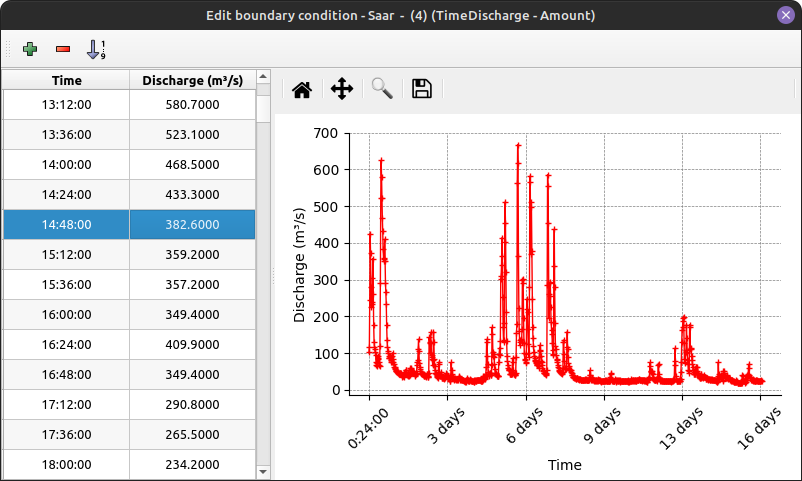
Task: Select the discharge value 580.7000
Action: tap(192, 104)
